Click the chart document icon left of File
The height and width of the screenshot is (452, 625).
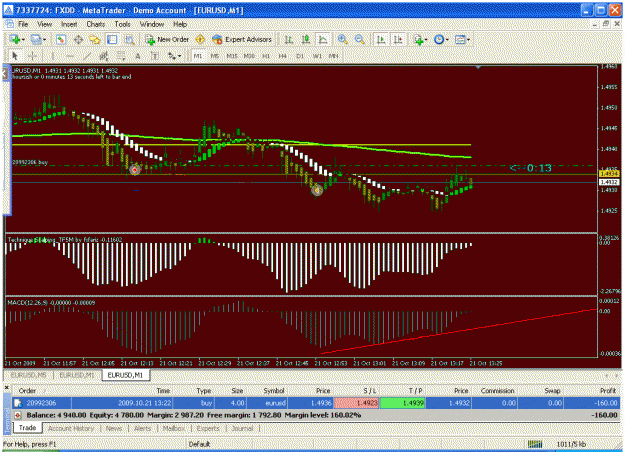point(9,24)
